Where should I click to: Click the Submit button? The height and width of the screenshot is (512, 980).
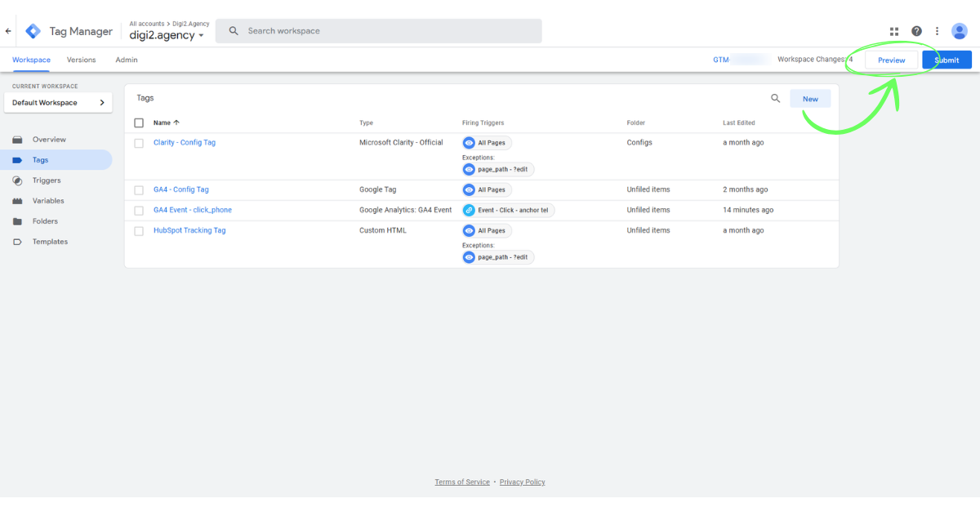(947, 60)
